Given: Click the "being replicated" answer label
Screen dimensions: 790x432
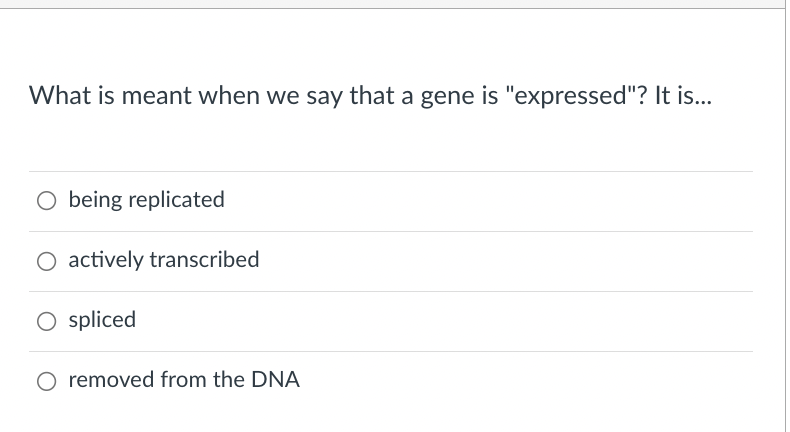Looking at the screenshot, I should (146, 200).
